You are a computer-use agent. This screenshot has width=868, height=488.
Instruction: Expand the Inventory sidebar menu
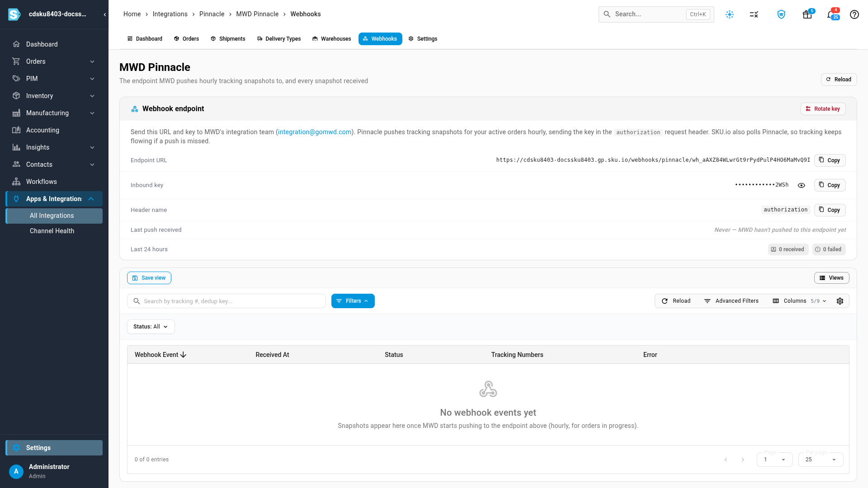pyautogui.click(x=54, y=96)
